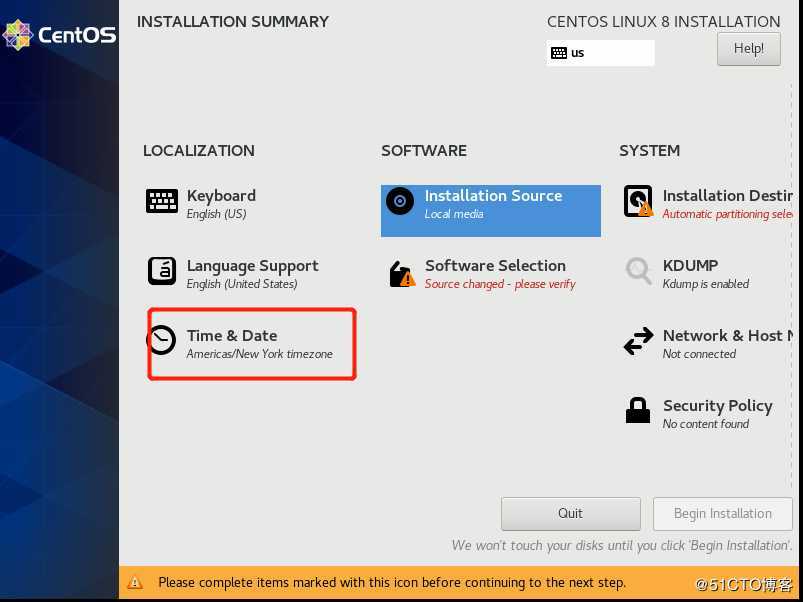The image size is (803, 602).
Task: Click the us keyboard layout field
Action: 600,53
